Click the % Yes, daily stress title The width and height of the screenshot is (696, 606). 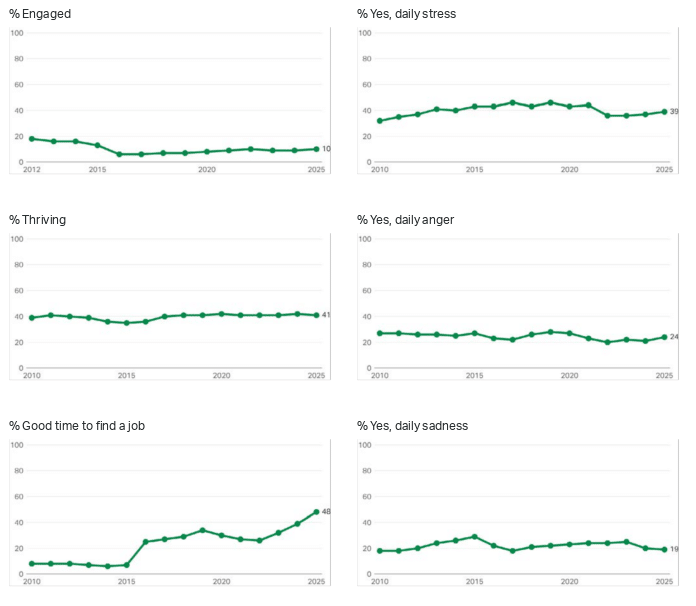point(407,14)
